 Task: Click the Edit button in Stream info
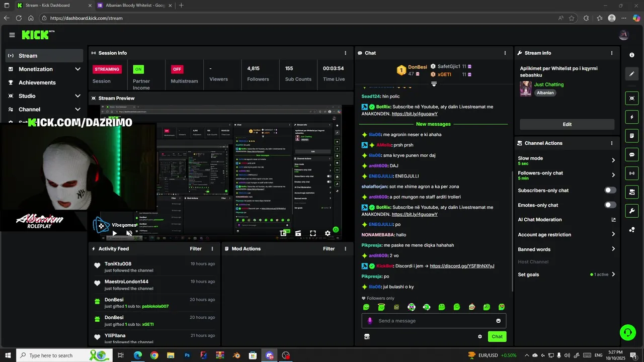click(567, 124)
